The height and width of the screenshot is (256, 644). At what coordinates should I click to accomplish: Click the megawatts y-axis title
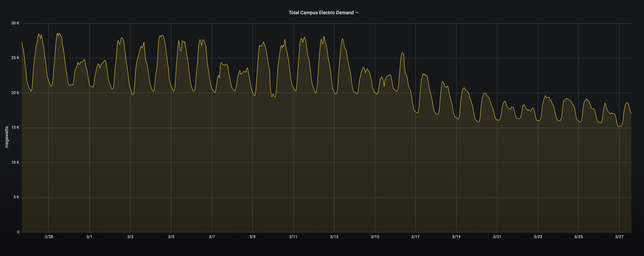[x=7, y=137]
